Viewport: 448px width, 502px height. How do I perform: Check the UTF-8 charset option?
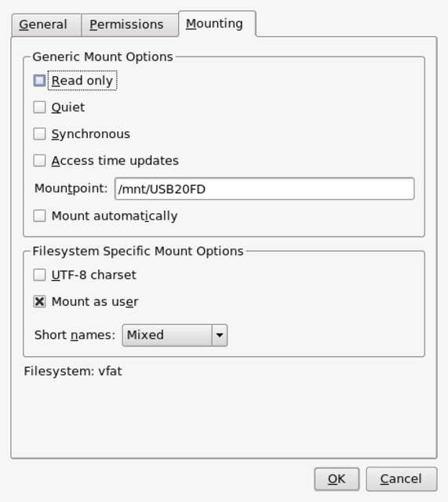point(39,275)
